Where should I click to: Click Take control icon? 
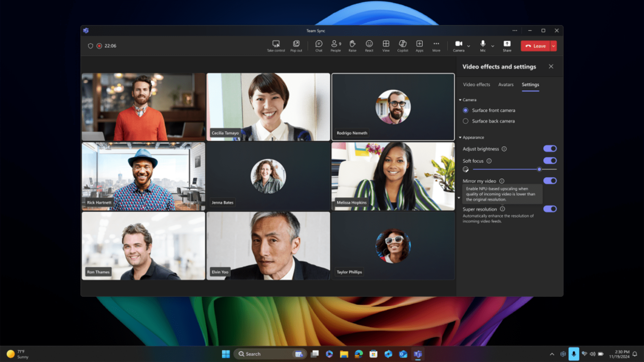click(x=276, y=46)
